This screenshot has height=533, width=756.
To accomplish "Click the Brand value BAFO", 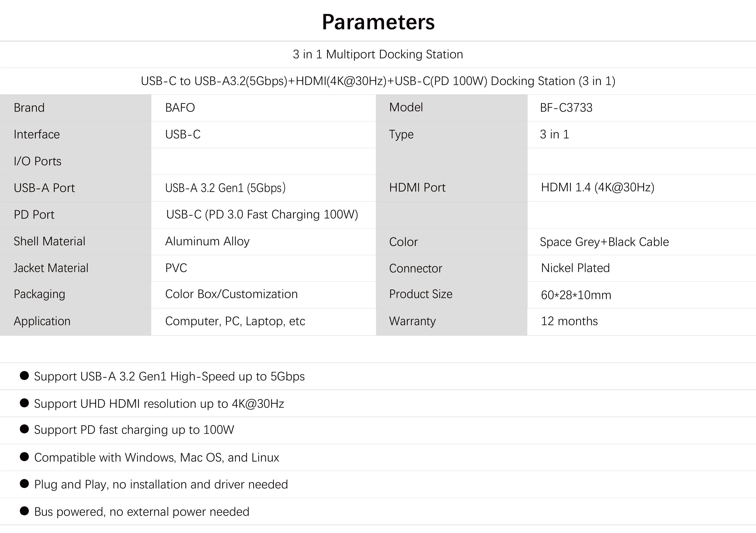I will [x=180, y=108].
